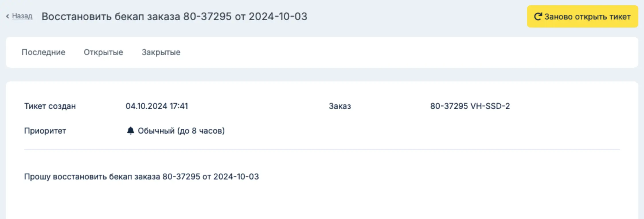
Task: Click the Заказ field label
Action: (x=340, y=106)
